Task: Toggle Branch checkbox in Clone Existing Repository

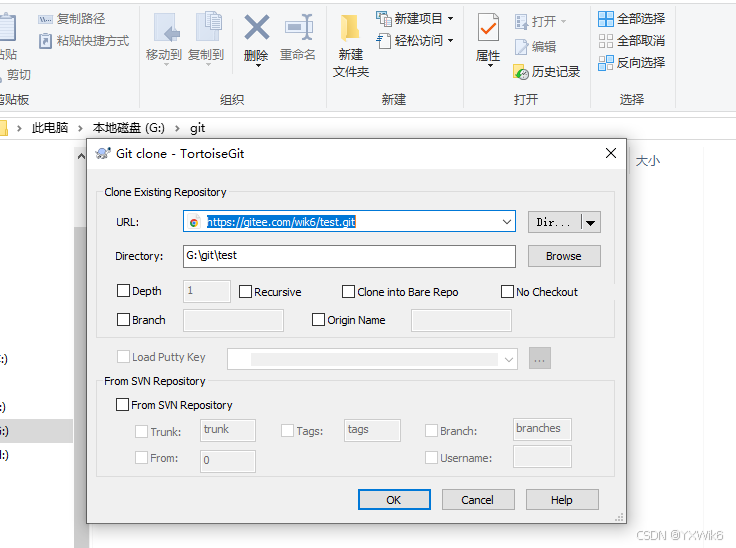Action: point(123,320)
